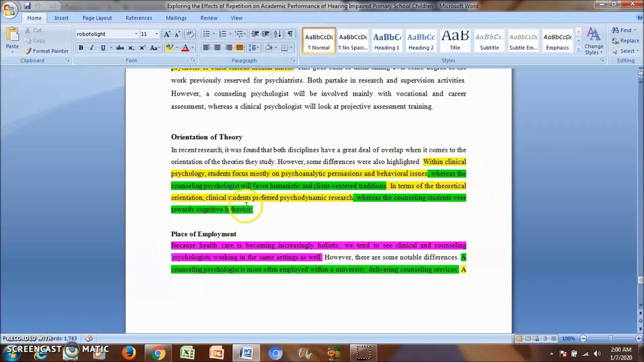Apply subscript formatting
The width and height of the screenshot is (644, 362).
click(x=131, y=48)
